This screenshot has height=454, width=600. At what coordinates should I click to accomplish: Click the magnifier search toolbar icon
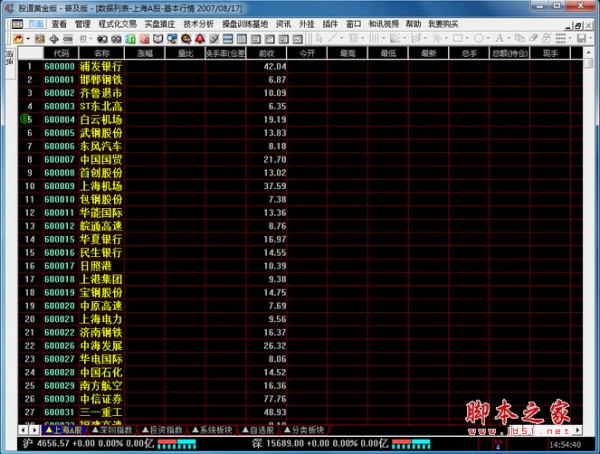click(172, 39)
